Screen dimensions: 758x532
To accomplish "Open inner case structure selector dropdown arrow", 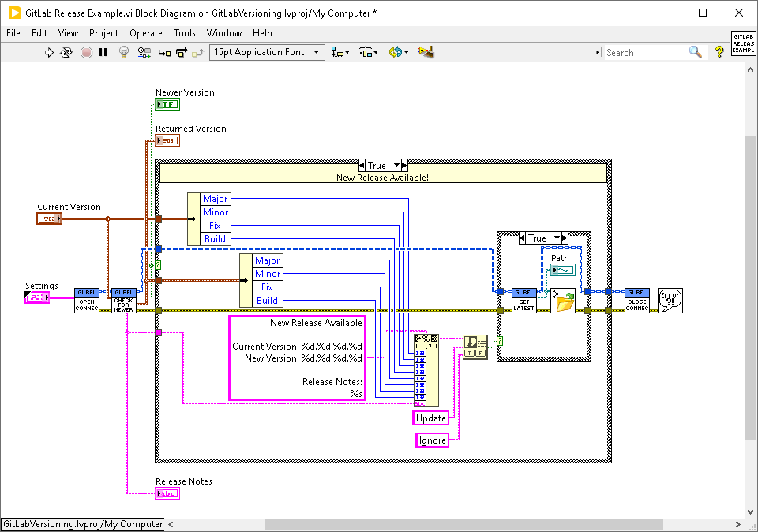I will coord(557,238).
